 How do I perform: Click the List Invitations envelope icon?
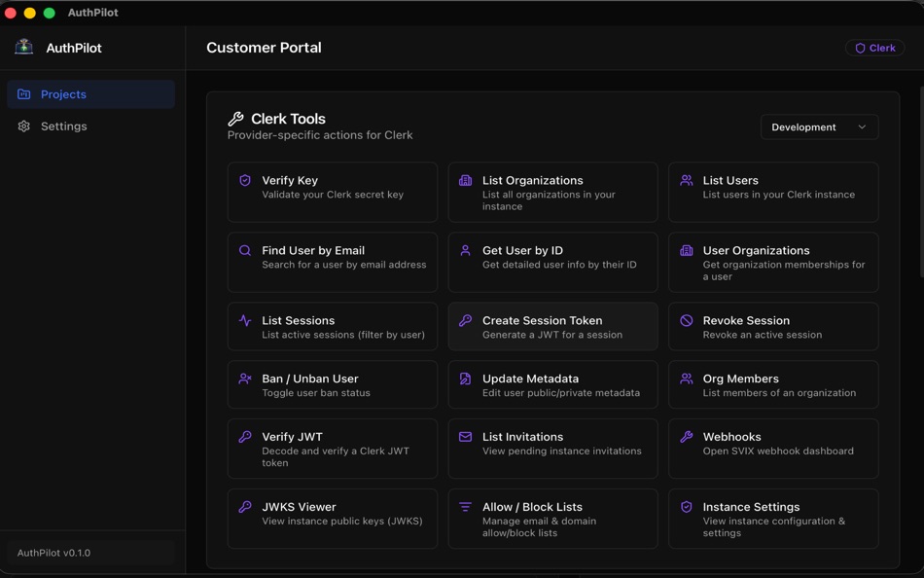(x=466, y=438)
